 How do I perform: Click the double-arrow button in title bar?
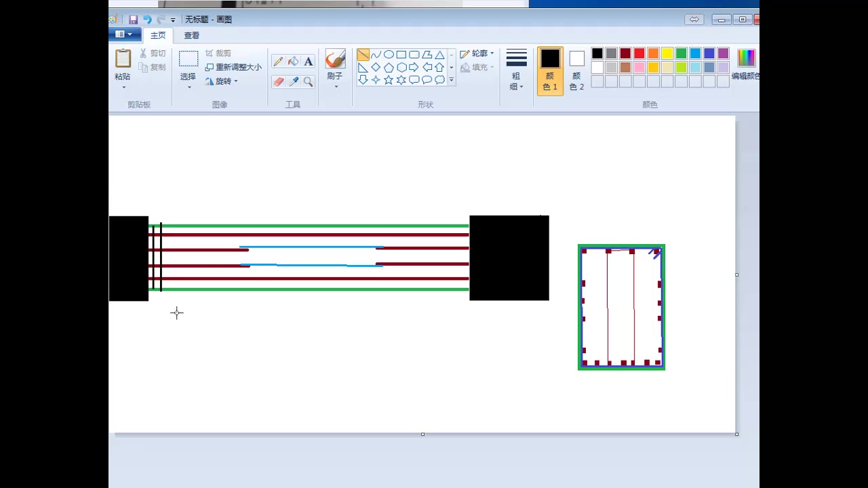click(x=694, y=20)
